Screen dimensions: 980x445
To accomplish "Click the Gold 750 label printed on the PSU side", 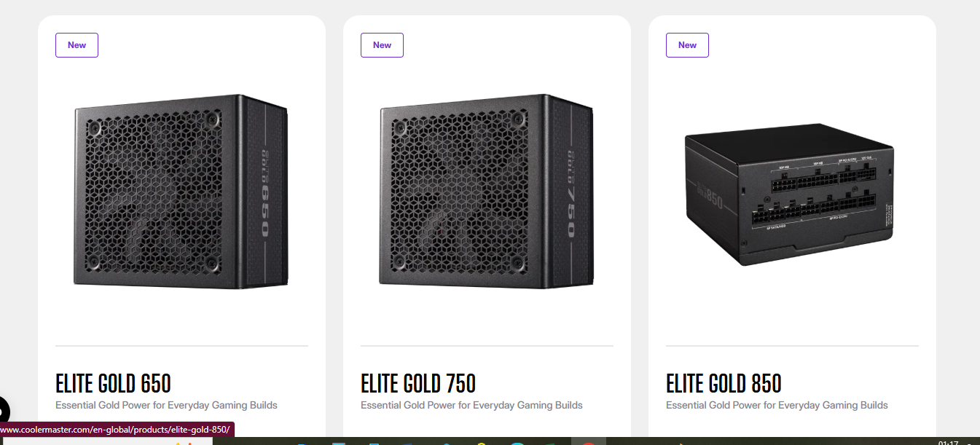I will tap(571, 193).
